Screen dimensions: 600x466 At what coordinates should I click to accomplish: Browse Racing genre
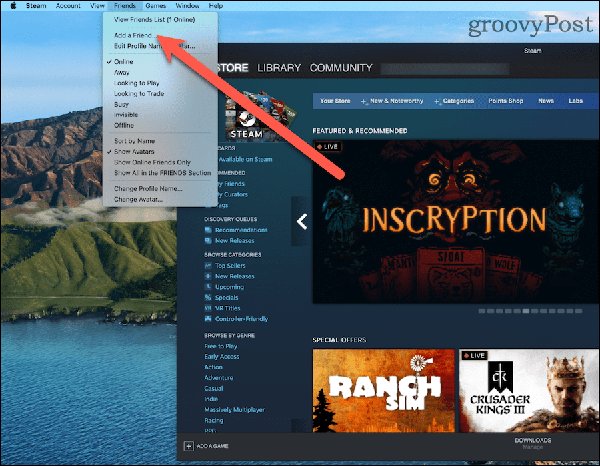coord(214,420)
